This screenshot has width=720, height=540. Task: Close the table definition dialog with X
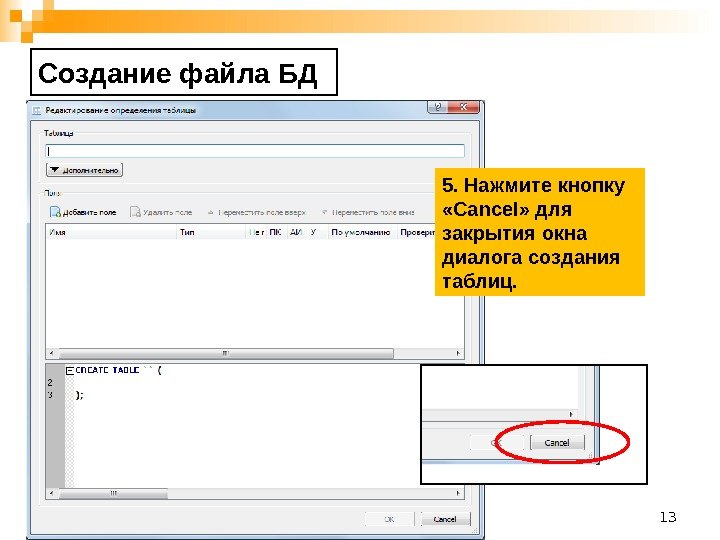pyautogui.click(x=463, y=107)
